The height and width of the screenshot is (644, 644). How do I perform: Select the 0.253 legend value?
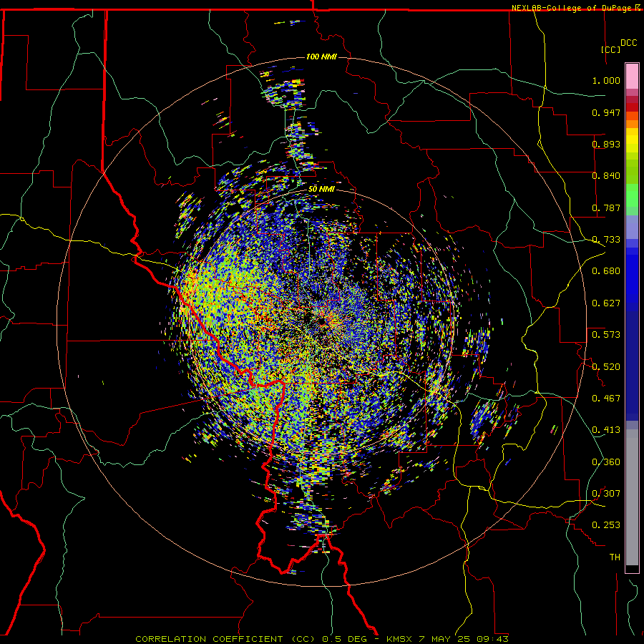(x=606, y=525)
